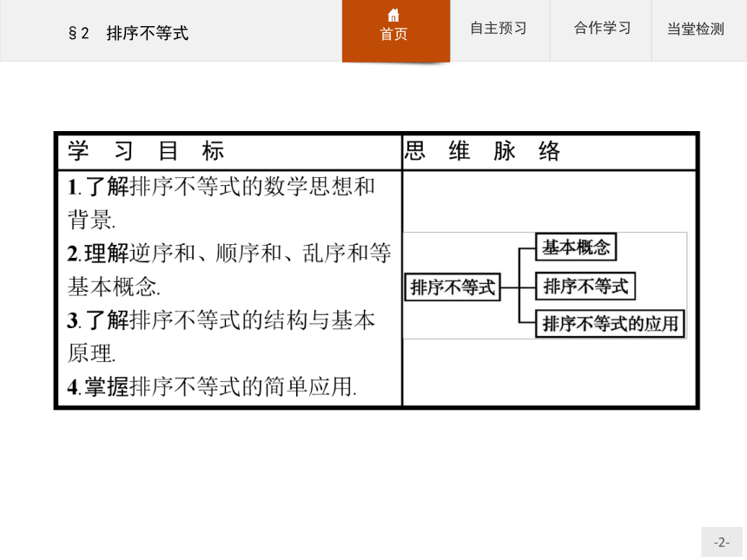Select the middle 排序不等式 branch box
Screen dimensions: 747x560
[x=585, y=287]
